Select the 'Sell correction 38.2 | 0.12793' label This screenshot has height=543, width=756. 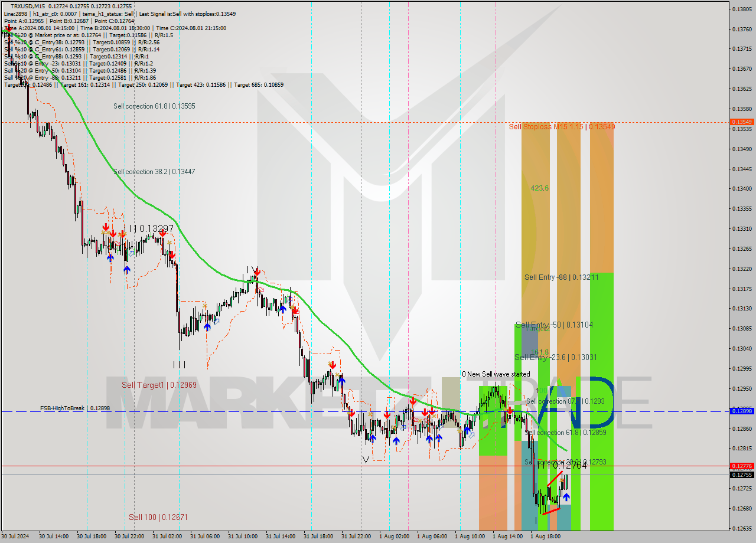(x=565, y=462)
